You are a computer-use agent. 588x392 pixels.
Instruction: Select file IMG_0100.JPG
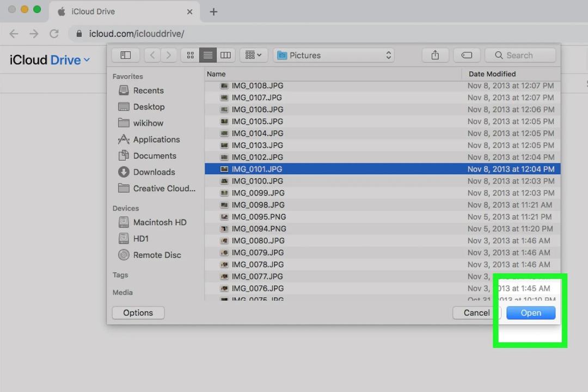pyautogui.click(x=383, y=181)
